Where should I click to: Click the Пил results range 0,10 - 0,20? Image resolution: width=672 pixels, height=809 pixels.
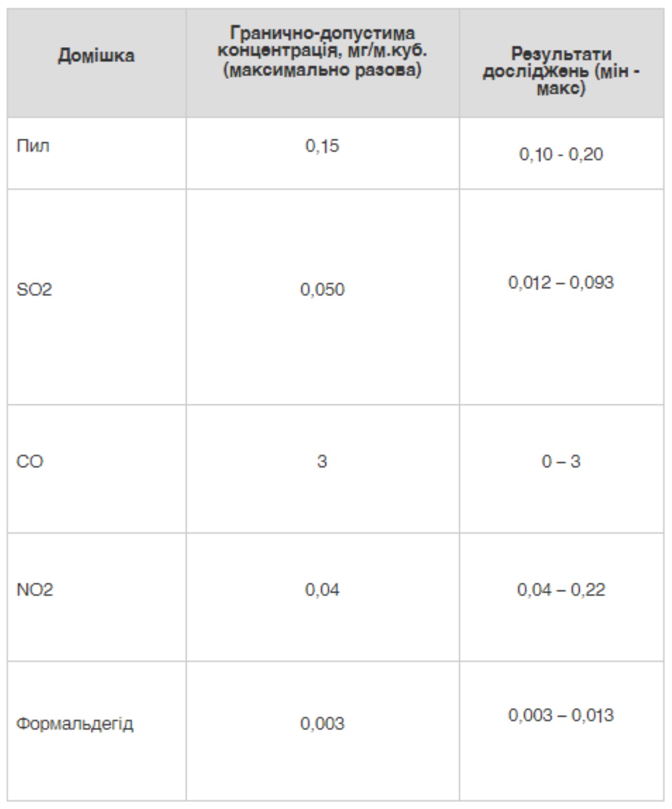(x=561, y=154)
